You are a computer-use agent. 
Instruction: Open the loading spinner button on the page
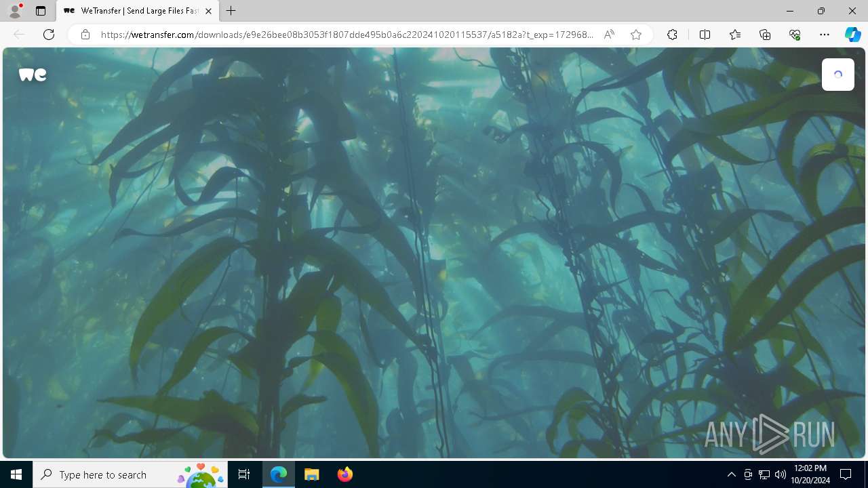tap(838, 75)
